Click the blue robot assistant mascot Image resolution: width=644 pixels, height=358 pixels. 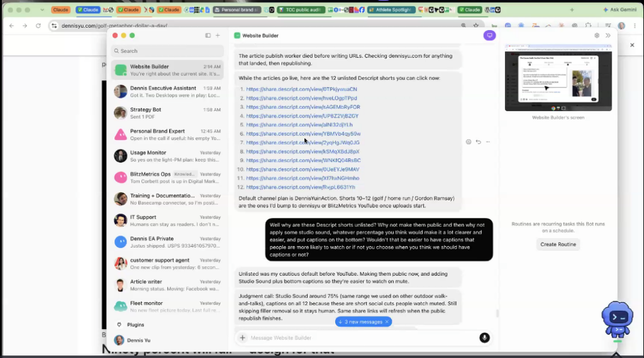618,320
